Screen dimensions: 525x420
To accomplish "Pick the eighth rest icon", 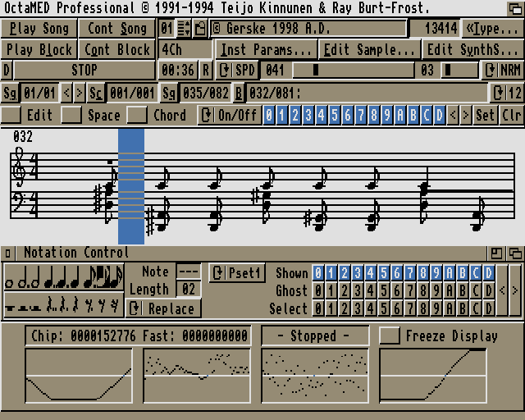I will tap(102, 306).
